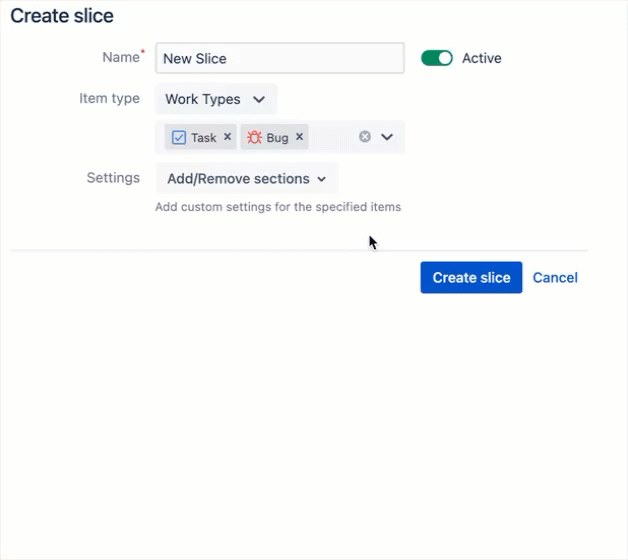Open the Work Types dropdown
Viewport: 628px width, 560px height.
215,100
